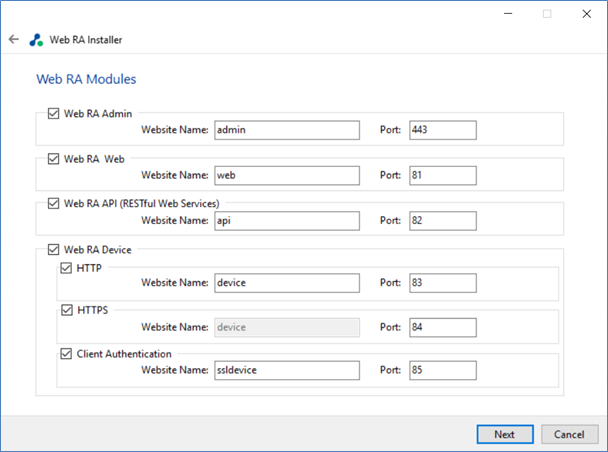Click the HTTP device Website Name field
The image size is (608, 452).
tap(287, 283)
